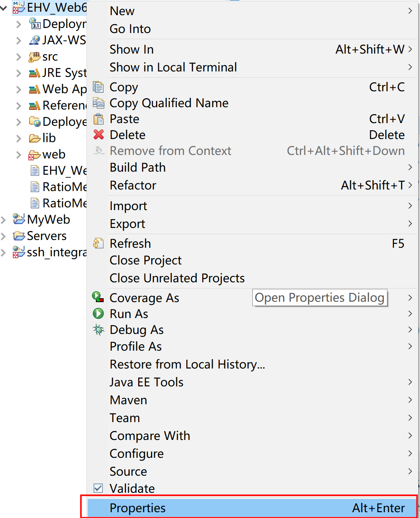This screenshot has height=518, width=420.
Task: Collapse the EHV_Web6 project node
Action: (x=3, y=7)
